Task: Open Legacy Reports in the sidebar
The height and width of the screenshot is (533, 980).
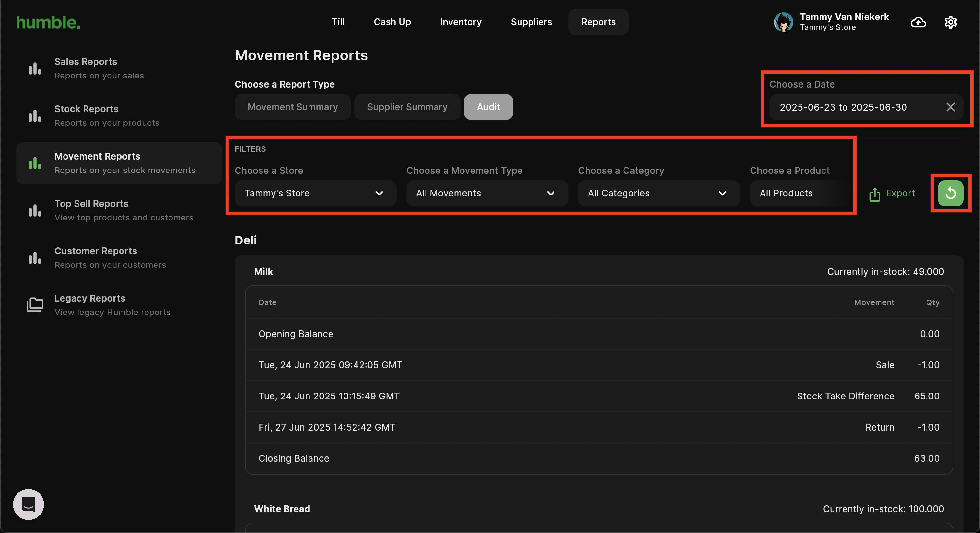Action: [119, 305]
